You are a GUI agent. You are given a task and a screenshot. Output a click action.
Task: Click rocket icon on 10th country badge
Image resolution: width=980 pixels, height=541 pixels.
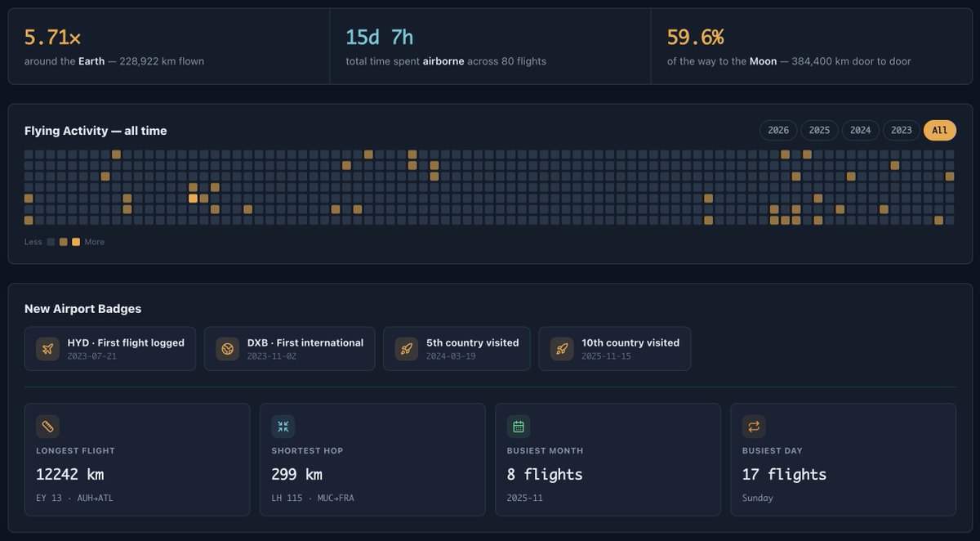562,349
